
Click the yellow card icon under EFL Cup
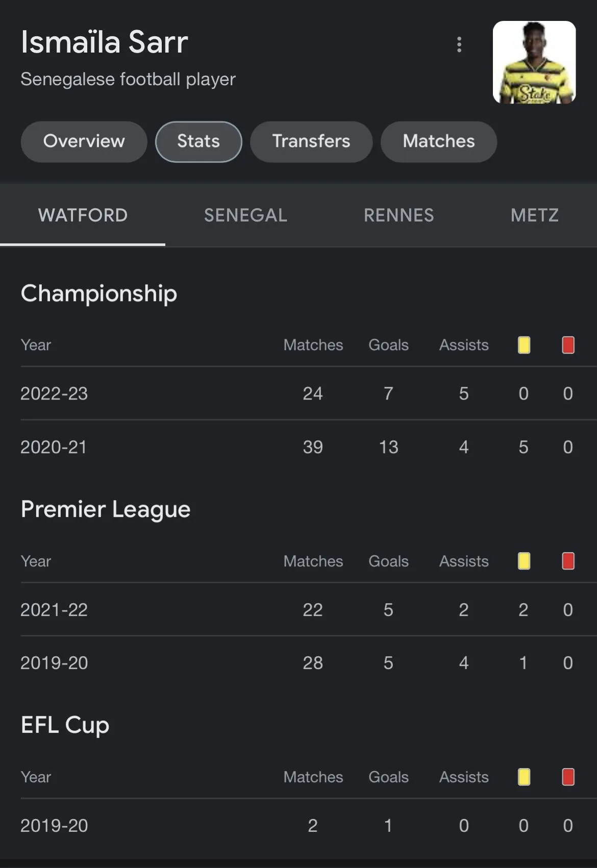coord(524,777)
